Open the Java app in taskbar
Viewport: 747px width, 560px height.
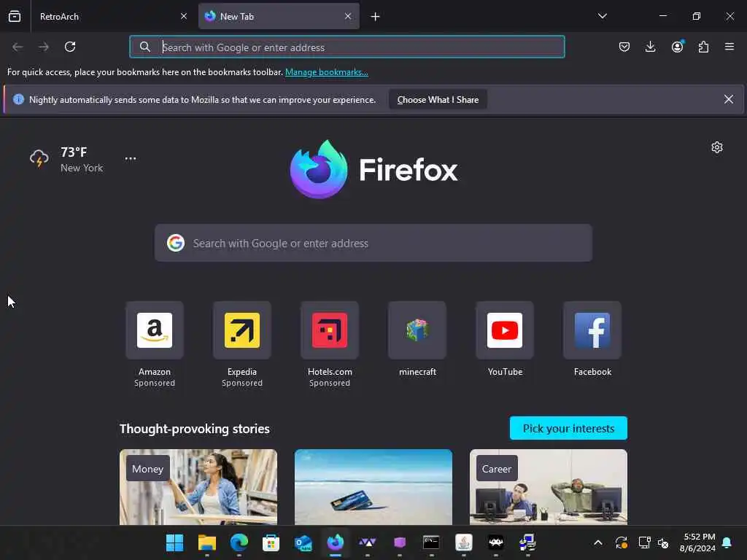[x=463, y=542]
